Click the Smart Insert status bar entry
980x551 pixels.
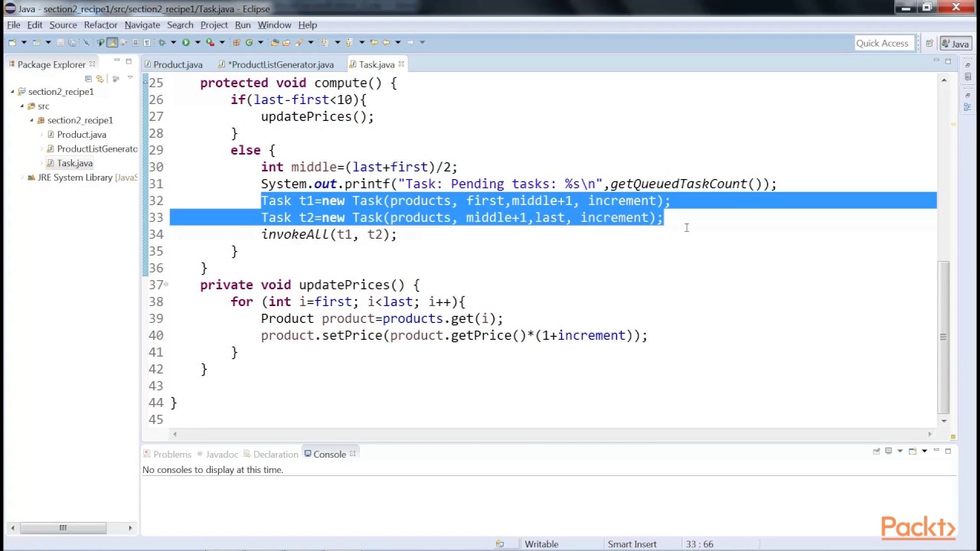click(632, 544)
